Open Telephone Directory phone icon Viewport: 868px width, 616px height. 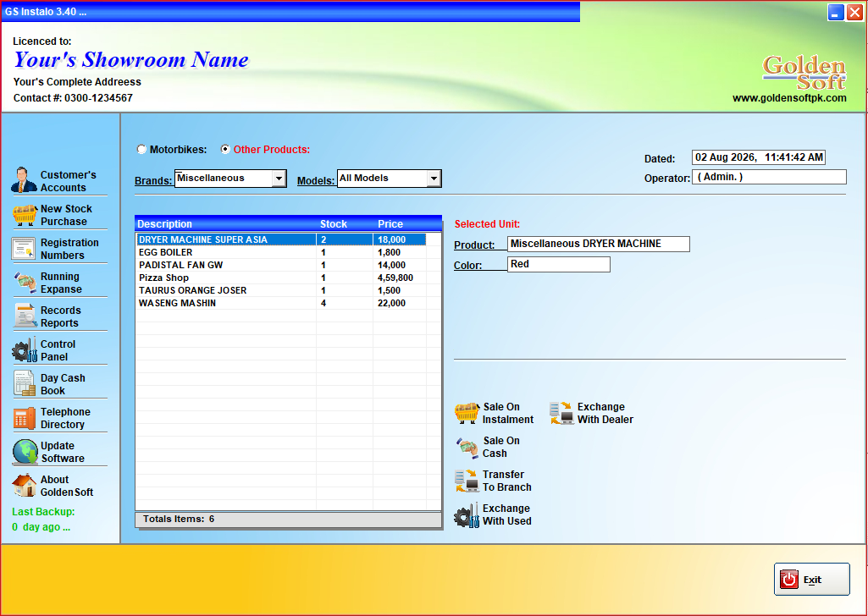(25, 418)
